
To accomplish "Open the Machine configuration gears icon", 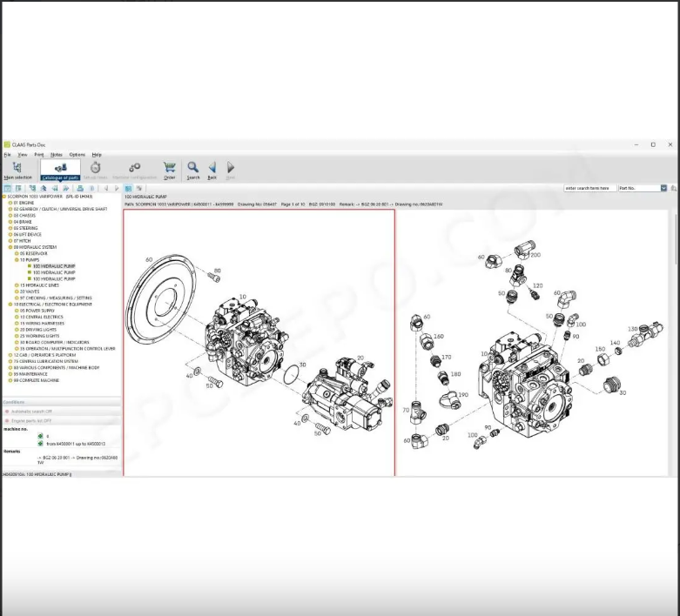I will (134, 169).
